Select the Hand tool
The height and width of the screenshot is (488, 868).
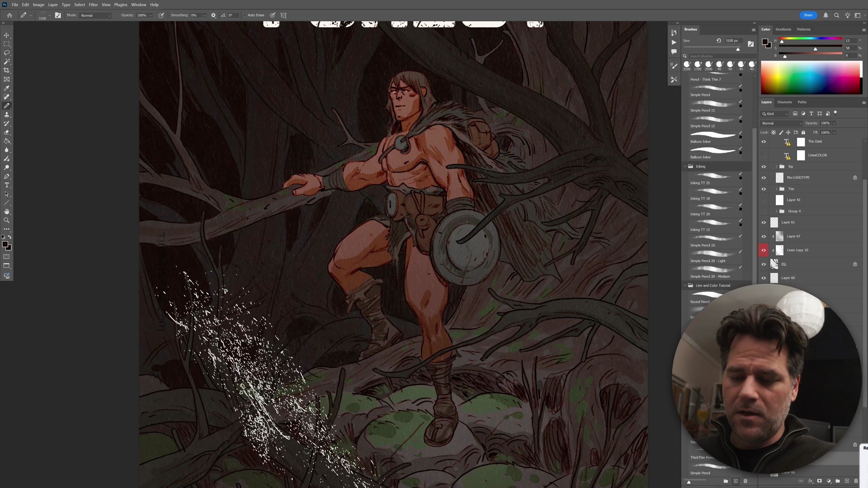pyautogui.click(x=7, y=211)
